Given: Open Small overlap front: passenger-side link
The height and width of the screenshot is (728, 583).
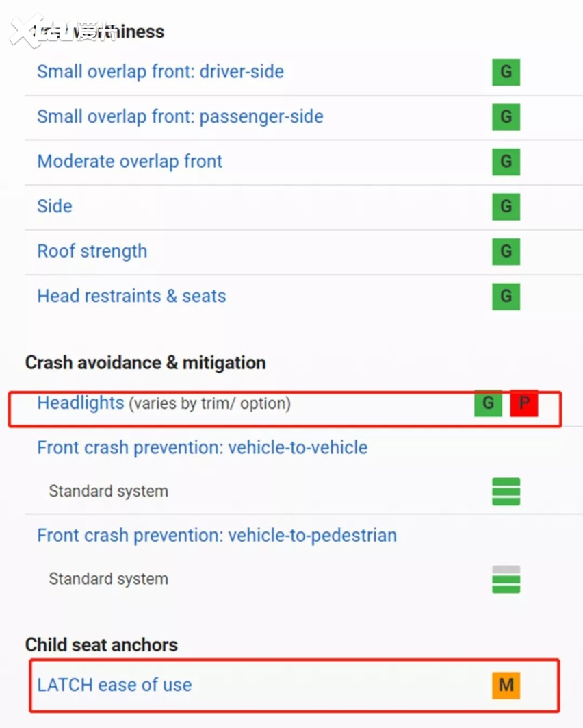Looking at the screenshot, I should click(180, 117).
